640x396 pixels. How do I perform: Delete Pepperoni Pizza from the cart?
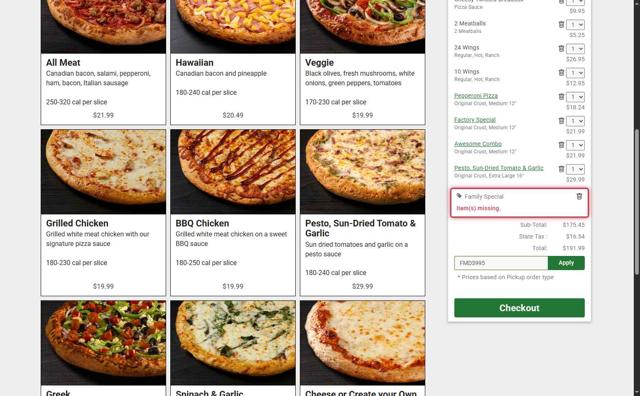(561, 97)
